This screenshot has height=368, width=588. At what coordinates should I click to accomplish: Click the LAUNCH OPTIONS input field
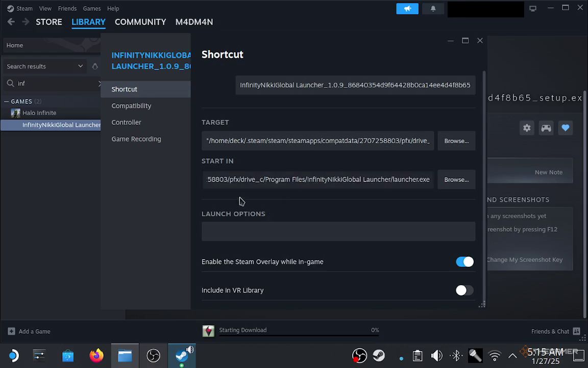point(338,232)
